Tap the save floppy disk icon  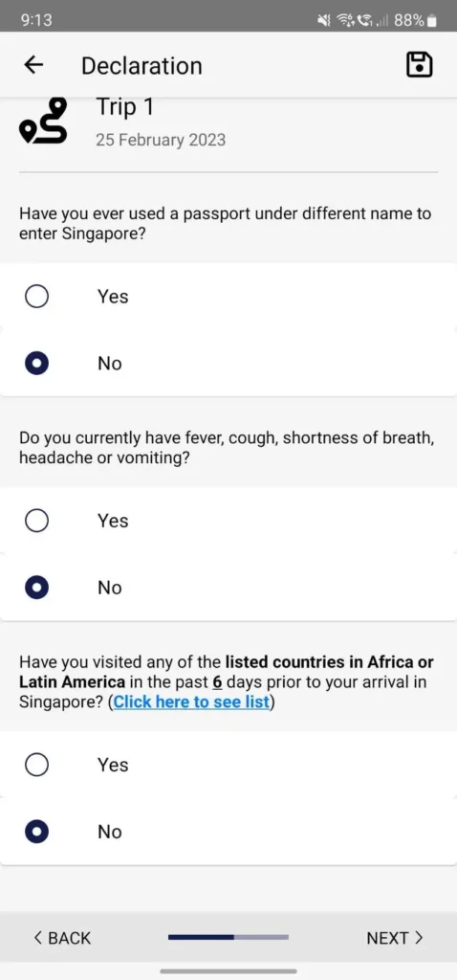click(x=420, y=65)
